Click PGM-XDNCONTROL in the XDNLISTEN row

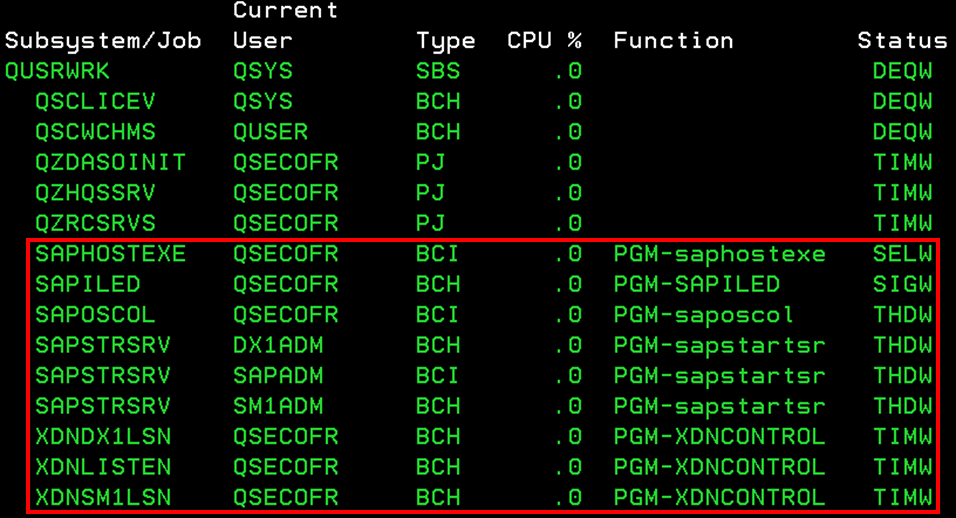coord(719,467)
